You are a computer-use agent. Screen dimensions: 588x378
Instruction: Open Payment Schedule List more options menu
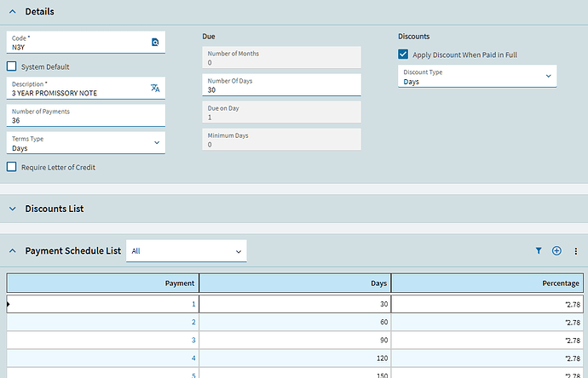coord(575,251)
